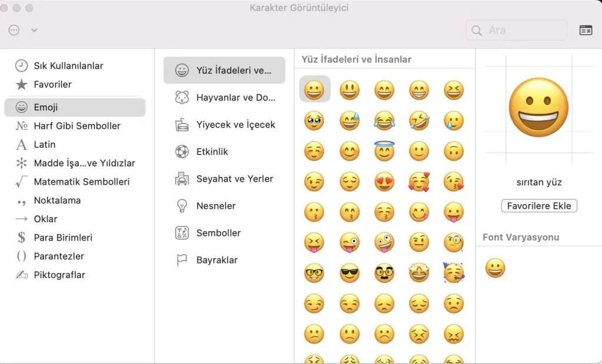Screen dimensions: 602x364
Task: Select the face with raised eyebrow emoji
Action: [x=419, y=242]
